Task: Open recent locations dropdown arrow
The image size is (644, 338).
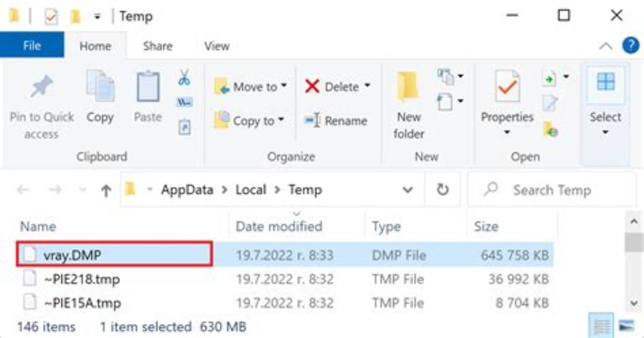Action: tap(82, 190)
